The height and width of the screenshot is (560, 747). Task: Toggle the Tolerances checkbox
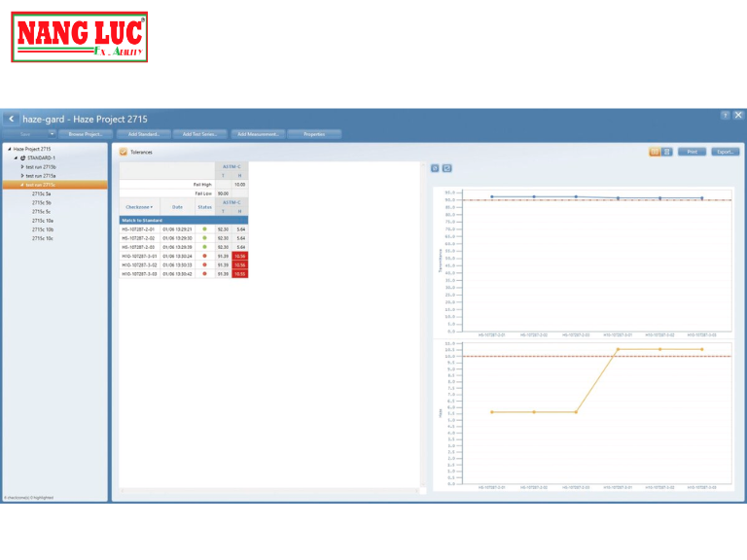pyautogui.click(x=124, y=153)
